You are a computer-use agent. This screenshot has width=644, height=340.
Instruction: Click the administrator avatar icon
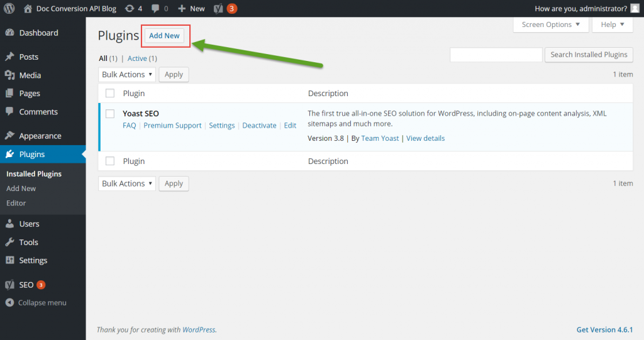click(635, 8)
